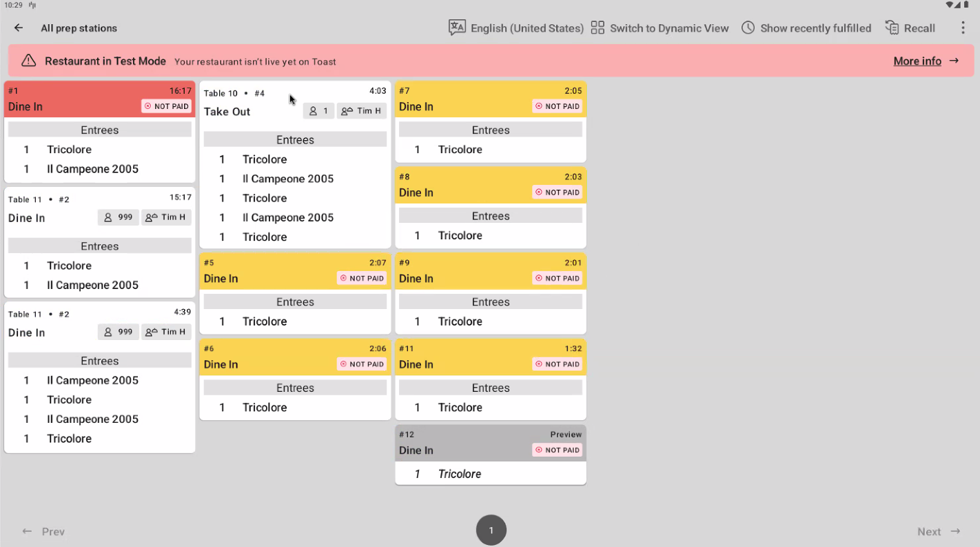The height and width of the screenshot is (547, 980).
Task: Click Tim H server badge on Take Out ticket
Action: pos(361,111)
